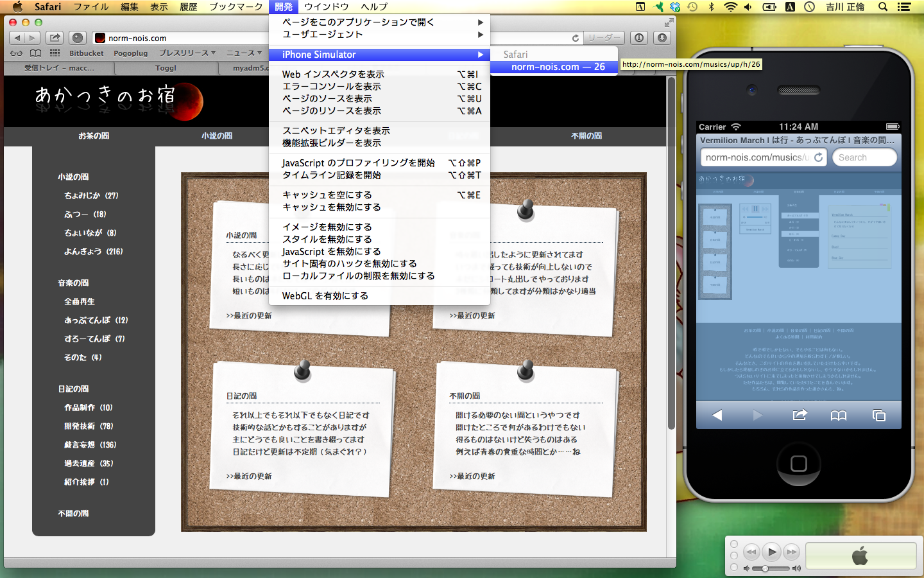Screen dimensions: 924x578
Task: Toggle WebGL を有効にする option
Action: coord(325,296)
